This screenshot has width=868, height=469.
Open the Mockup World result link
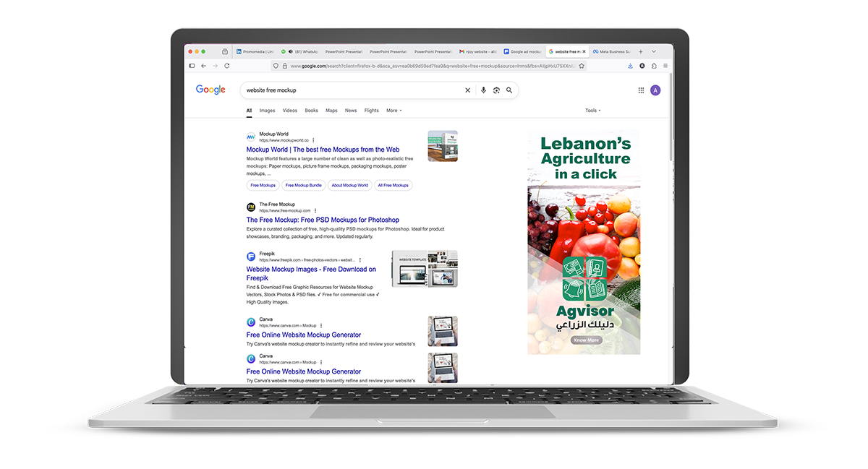(x=323, y=150)
